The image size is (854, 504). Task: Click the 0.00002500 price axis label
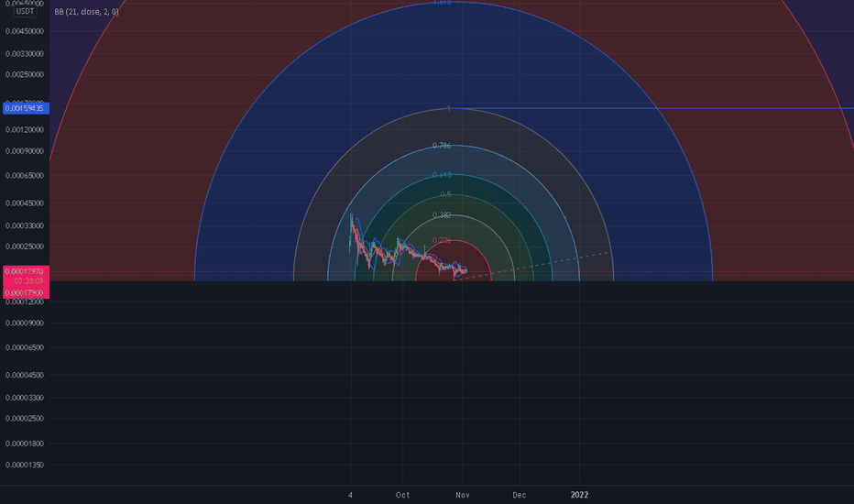25,419
